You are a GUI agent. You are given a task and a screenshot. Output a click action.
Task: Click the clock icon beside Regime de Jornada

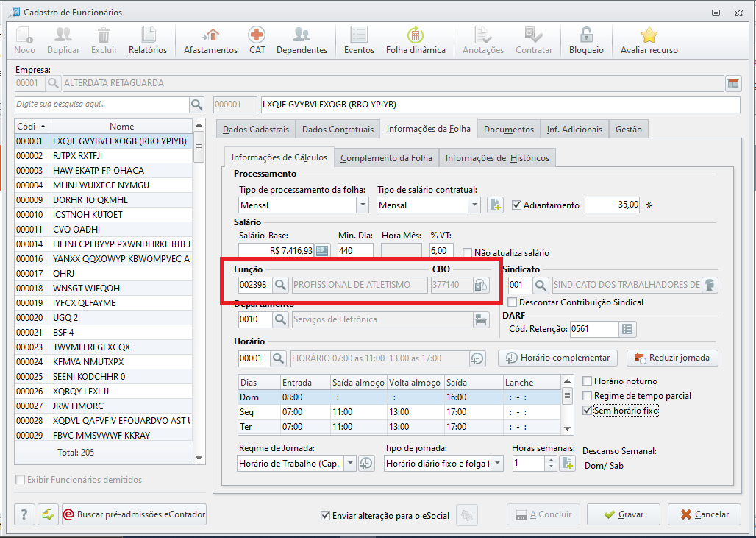coord(366,464)
